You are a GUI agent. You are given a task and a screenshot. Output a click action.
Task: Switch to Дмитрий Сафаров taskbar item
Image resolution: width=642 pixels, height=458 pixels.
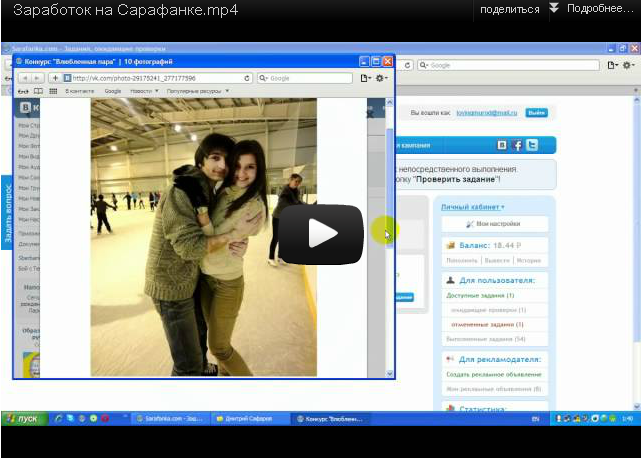(x=250, y=419)
